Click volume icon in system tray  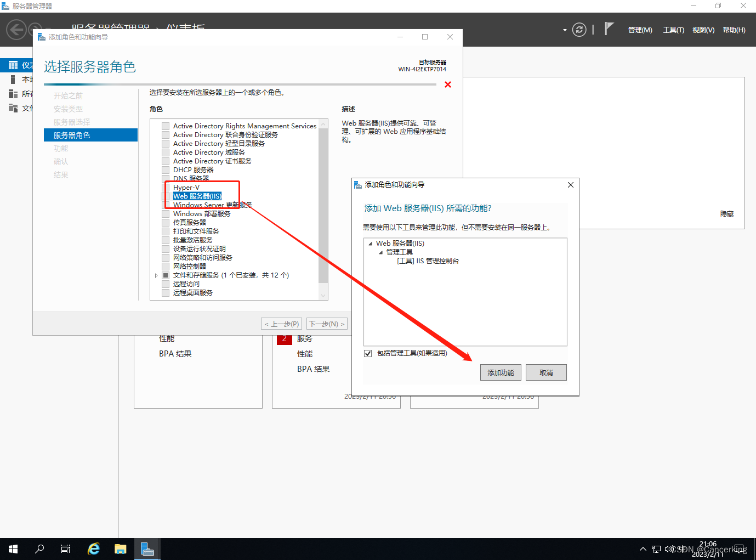[669, 549]
